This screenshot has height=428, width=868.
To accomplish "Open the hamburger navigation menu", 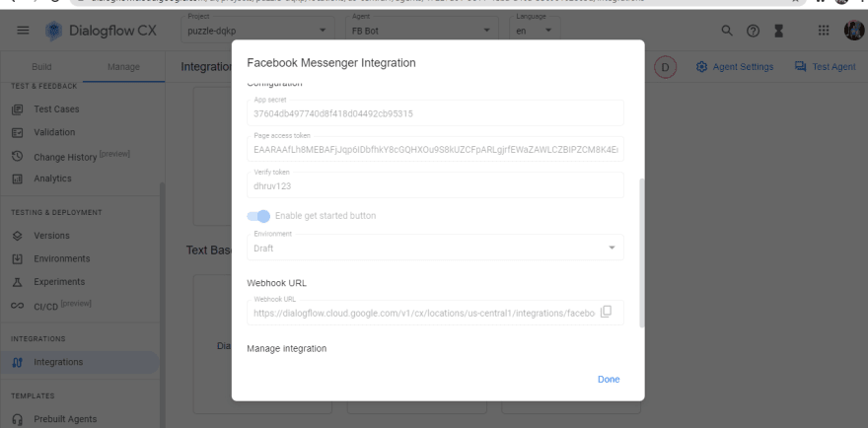I will tap(23, 31).
